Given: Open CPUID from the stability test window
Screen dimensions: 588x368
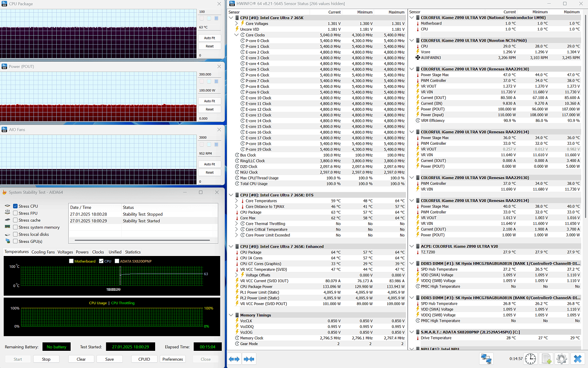Looking at the screenshot, I should pos(144,359).
